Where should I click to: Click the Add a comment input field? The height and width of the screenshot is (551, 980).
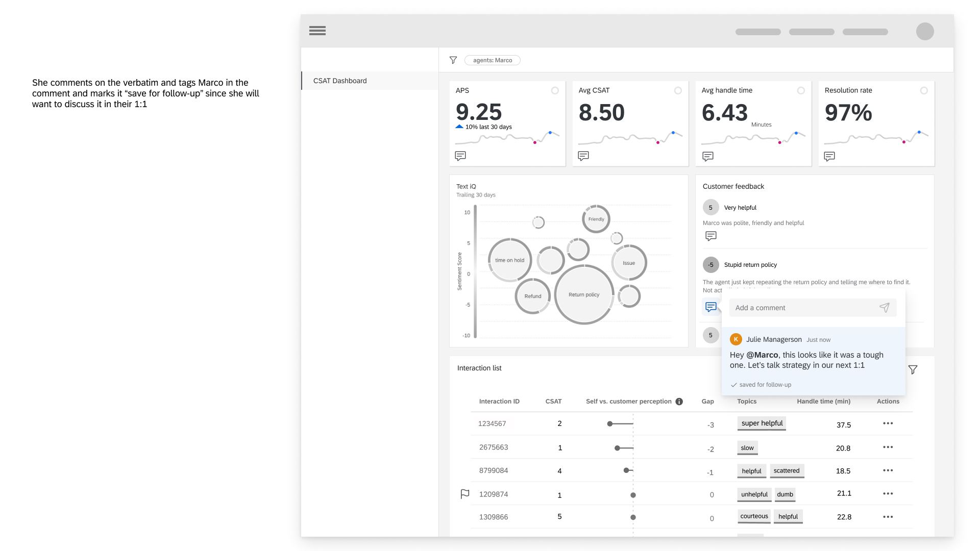(x=801, y=308)
